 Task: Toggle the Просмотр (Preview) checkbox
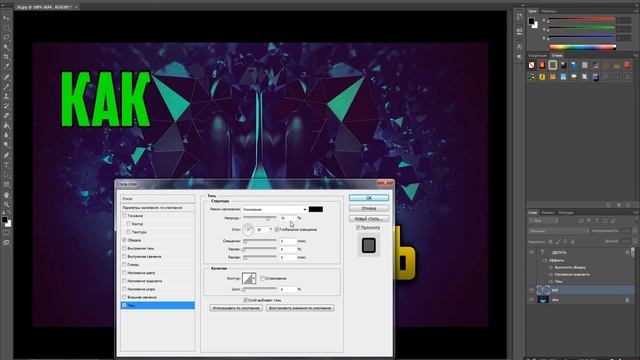click(x=358, y=228)
